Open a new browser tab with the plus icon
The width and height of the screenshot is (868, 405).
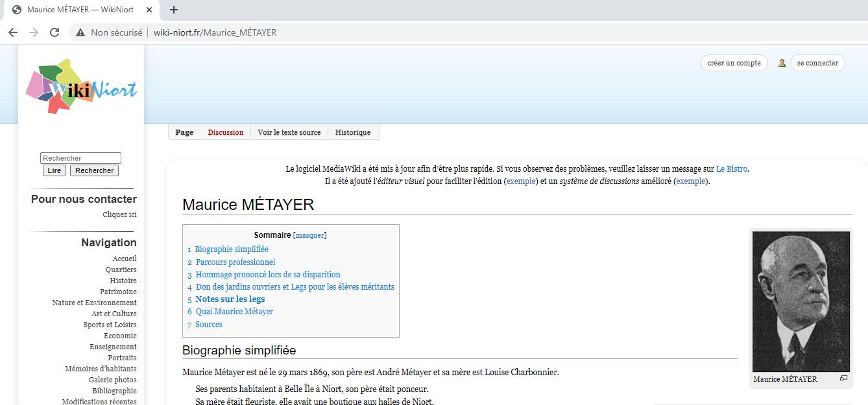click(174, 10)
